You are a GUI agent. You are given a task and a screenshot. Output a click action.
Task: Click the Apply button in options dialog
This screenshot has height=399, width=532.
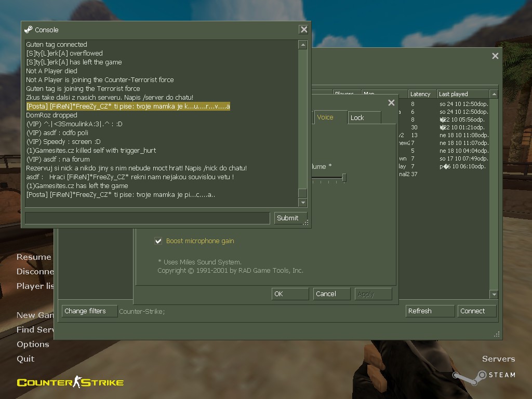coord(373,294)
